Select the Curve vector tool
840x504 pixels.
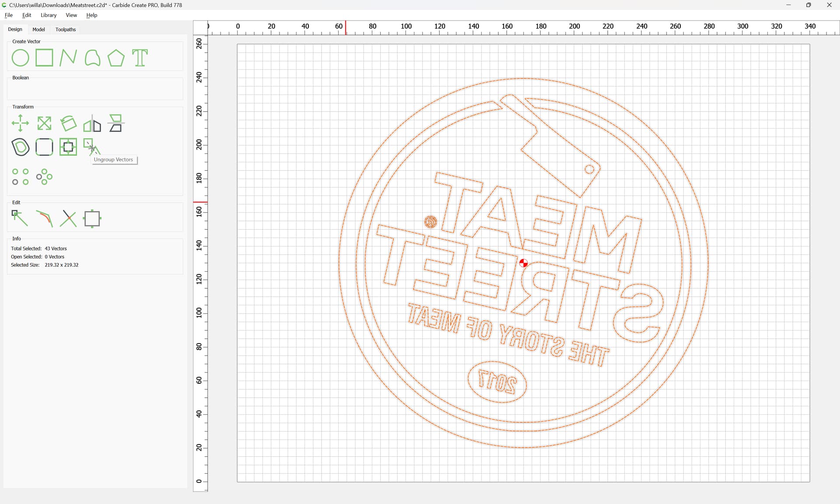(x=92, y=58)
